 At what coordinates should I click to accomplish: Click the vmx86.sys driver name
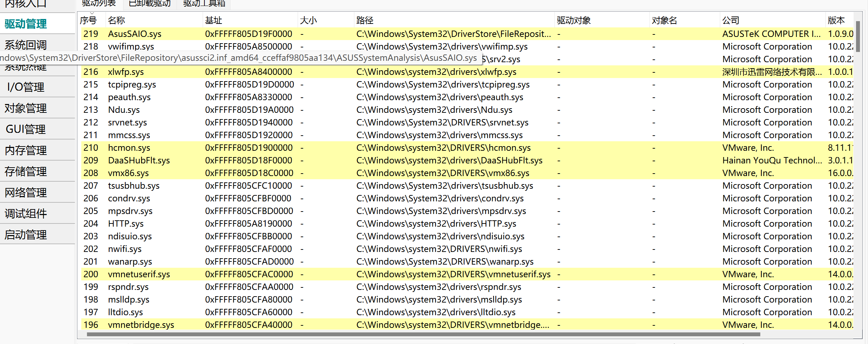[x=128, y=173]
